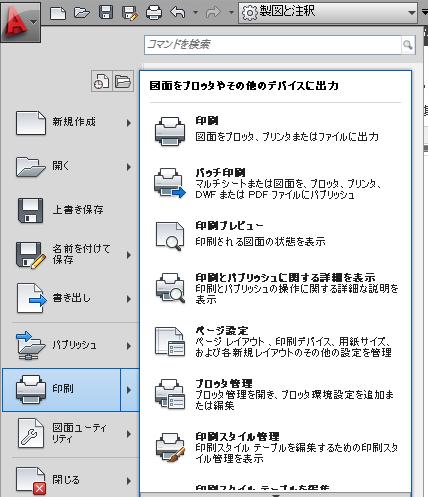Click the バッチ印刷 printer icon
The image size is (428, 497).
[x=170, y=183]
